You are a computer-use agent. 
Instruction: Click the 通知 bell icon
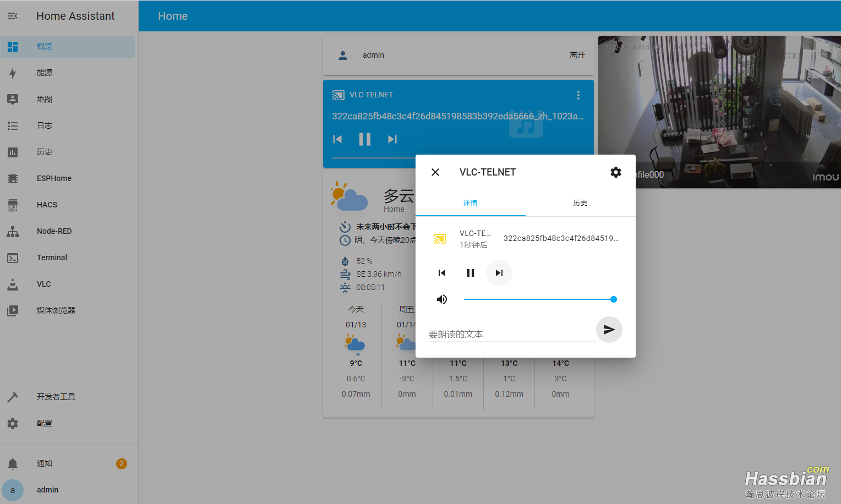(13, 463)
